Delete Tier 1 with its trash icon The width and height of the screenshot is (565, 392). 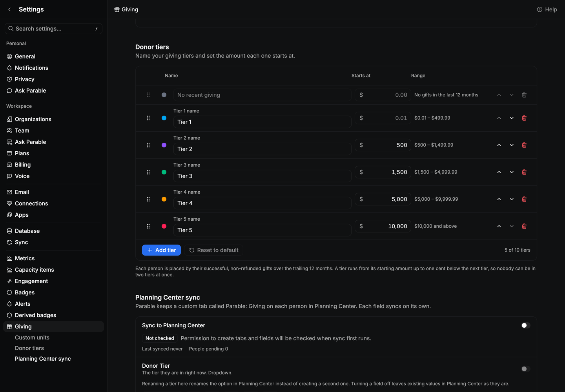[x=524, y=118]
